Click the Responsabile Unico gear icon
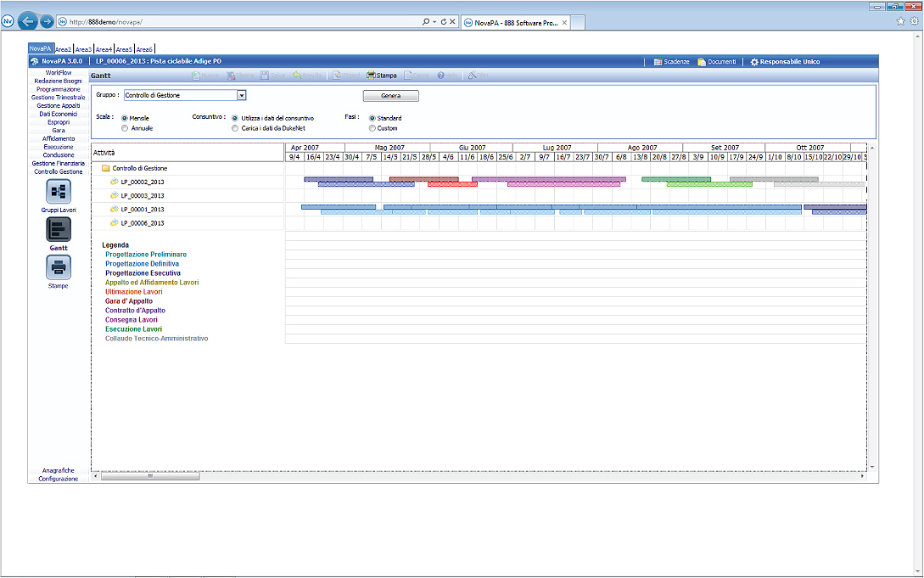The height and width of the screenshot is (578, 924). click(x=754, y=62)
